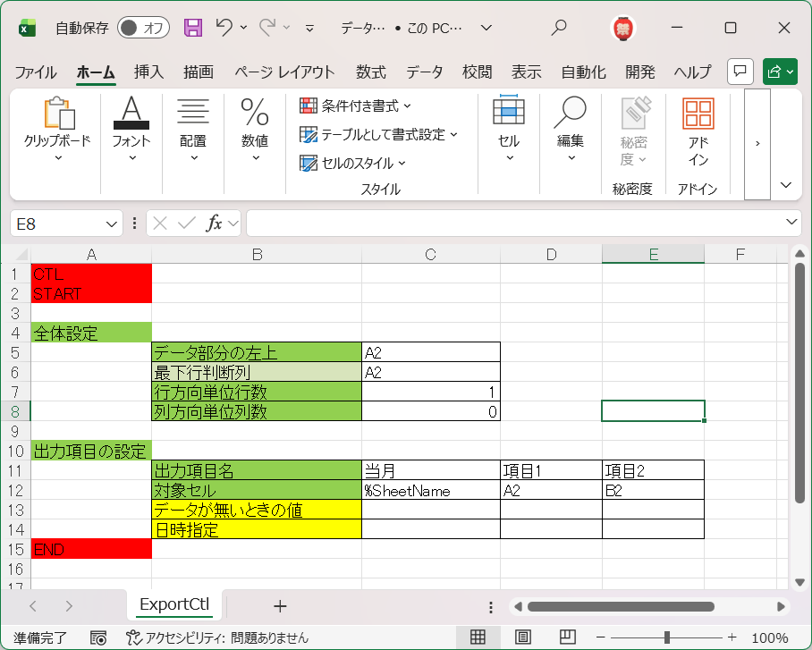Click the red END cell
This screenshot has width=812, height=650.
coord(91,549)
